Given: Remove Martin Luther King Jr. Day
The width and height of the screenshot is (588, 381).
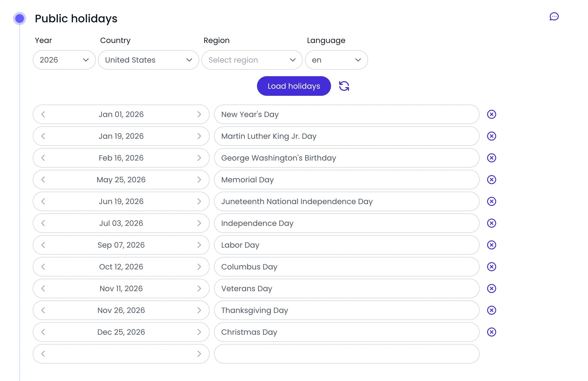Looking at the screenshot, I should tap(491, 136).
